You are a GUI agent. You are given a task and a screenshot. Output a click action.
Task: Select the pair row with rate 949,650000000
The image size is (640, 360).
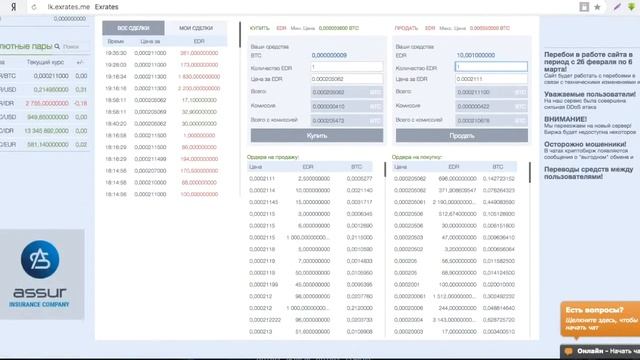click(44, 117)
